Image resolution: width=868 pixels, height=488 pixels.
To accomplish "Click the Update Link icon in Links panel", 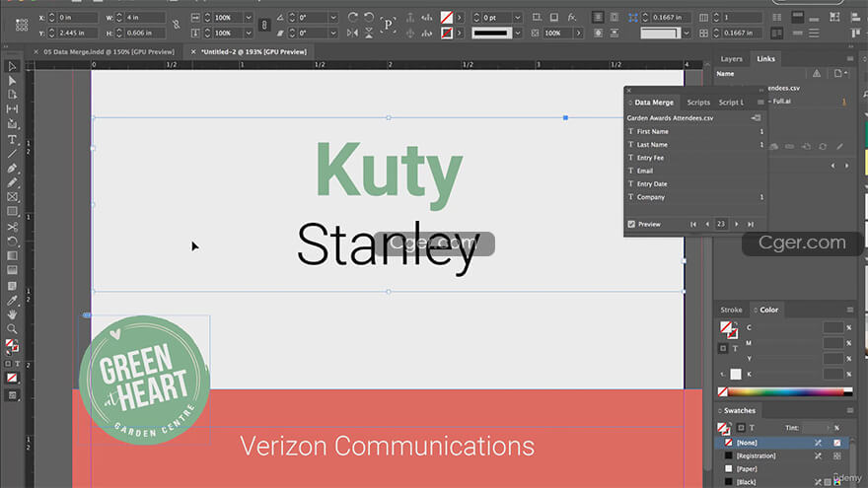I will [823, 147].
